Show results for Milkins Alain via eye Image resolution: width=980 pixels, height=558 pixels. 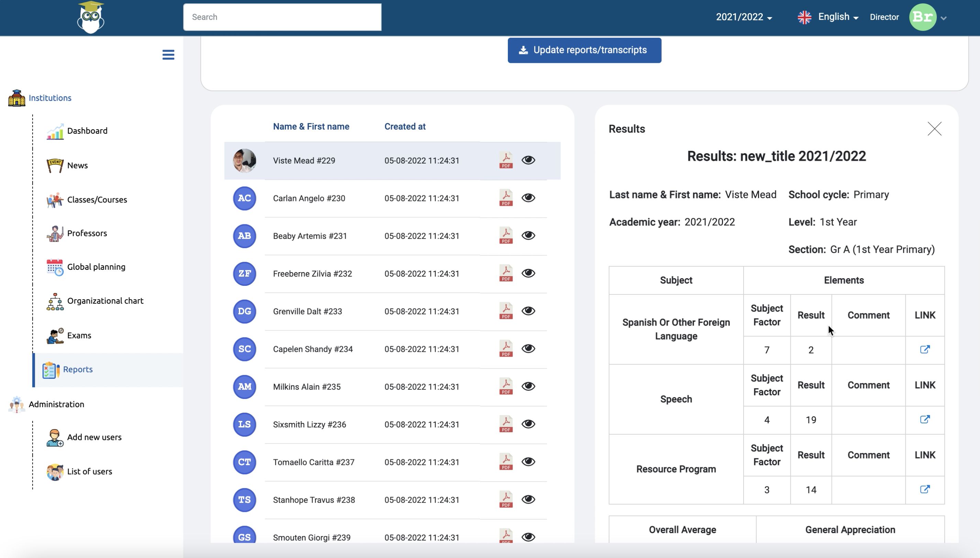(x=528, y=386)
